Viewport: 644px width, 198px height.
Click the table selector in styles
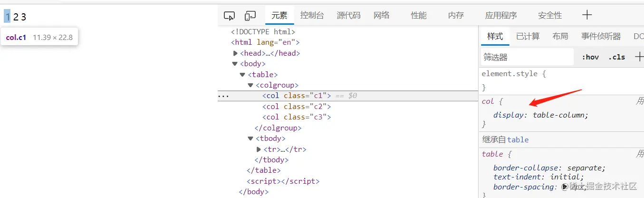tap(492, 154)
